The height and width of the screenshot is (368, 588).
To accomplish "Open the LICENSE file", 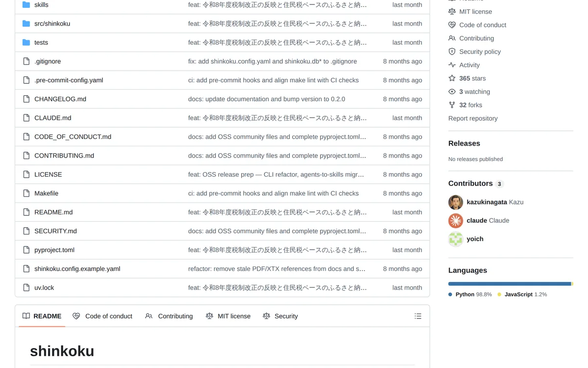I will tap(48, 175).
